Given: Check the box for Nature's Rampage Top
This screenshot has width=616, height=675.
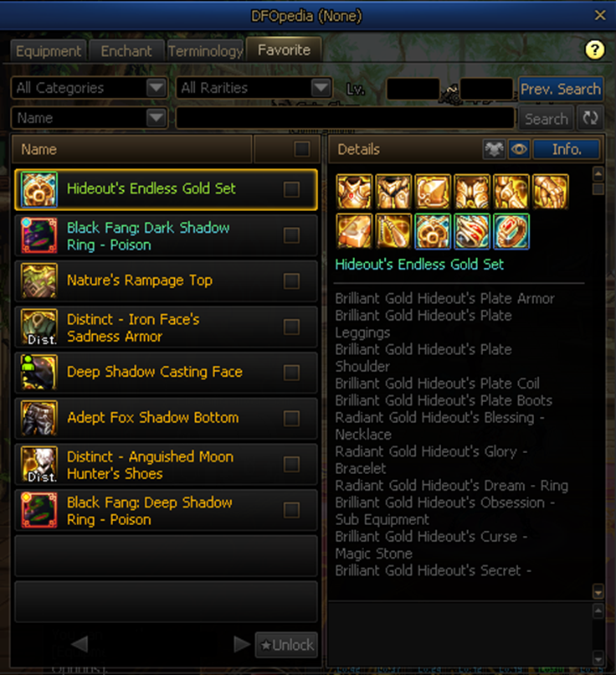Looking at the screenshot, I should click(291, 281).
